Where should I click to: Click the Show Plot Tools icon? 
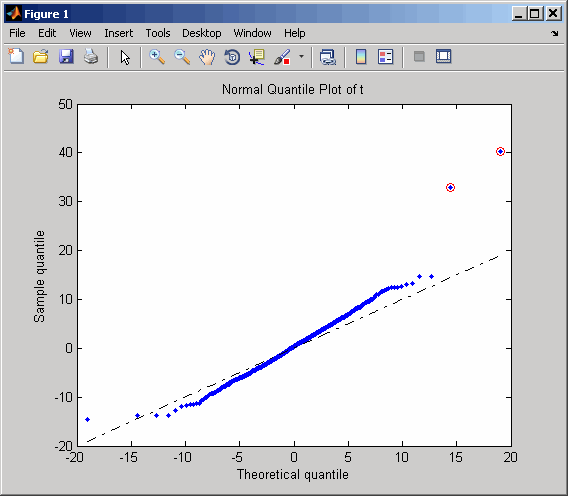[x=444, y=57]
